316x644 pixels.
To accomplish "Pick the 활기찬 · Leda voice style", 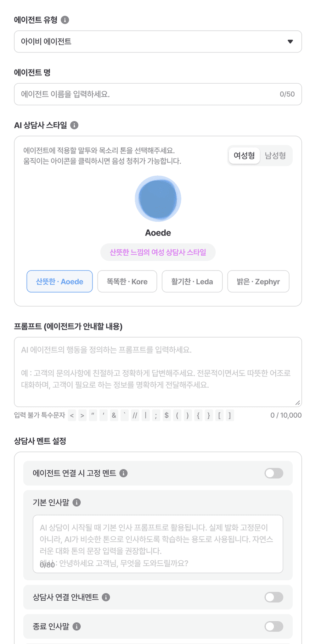I will tap(192, 281).
